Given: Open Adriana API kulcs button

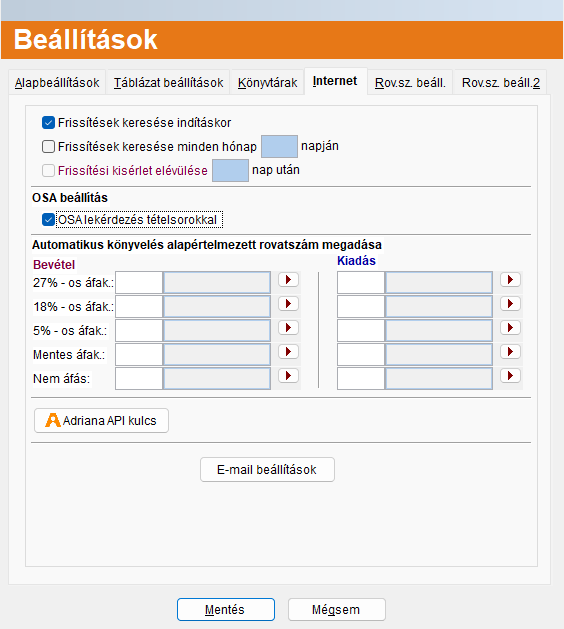Looking at the screenshot, I should pyautogui.click(x=101, y=420).
